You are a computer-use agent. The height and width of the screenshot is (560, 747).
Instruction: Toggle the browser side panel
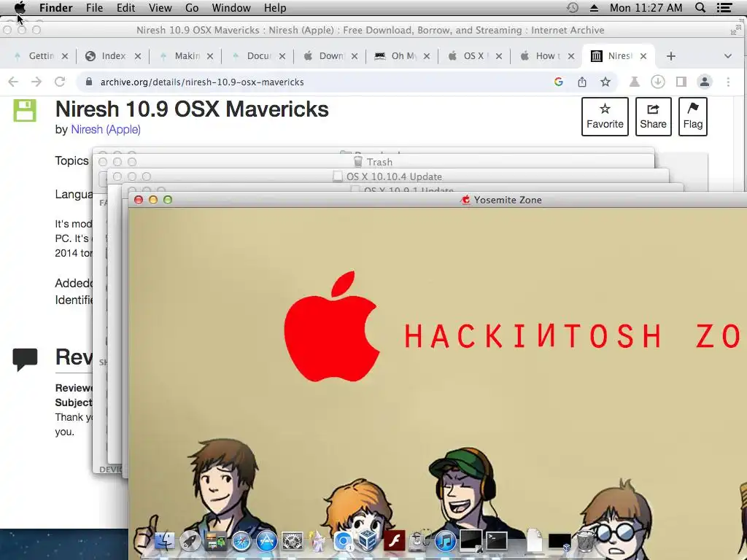point(681,82)
